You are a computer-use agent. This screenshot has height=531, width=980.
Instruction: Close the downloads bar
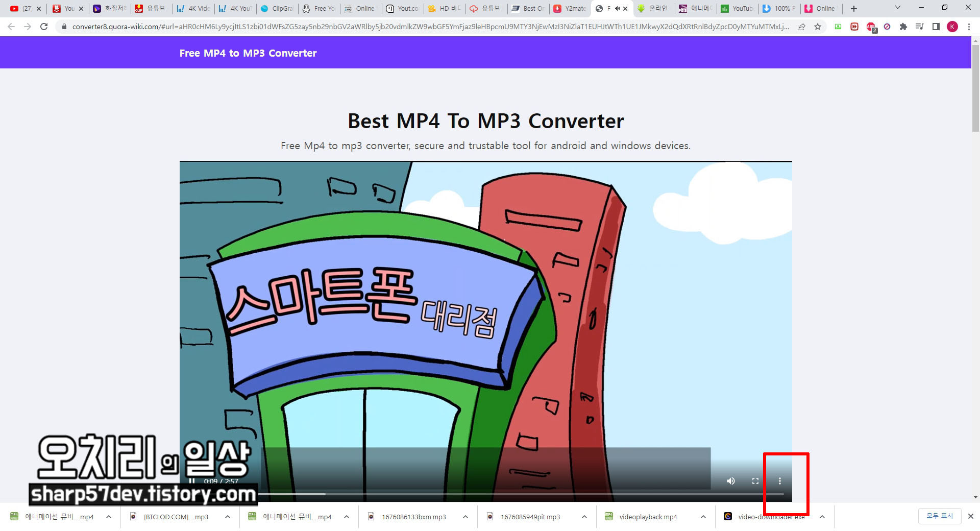[970, 516]
